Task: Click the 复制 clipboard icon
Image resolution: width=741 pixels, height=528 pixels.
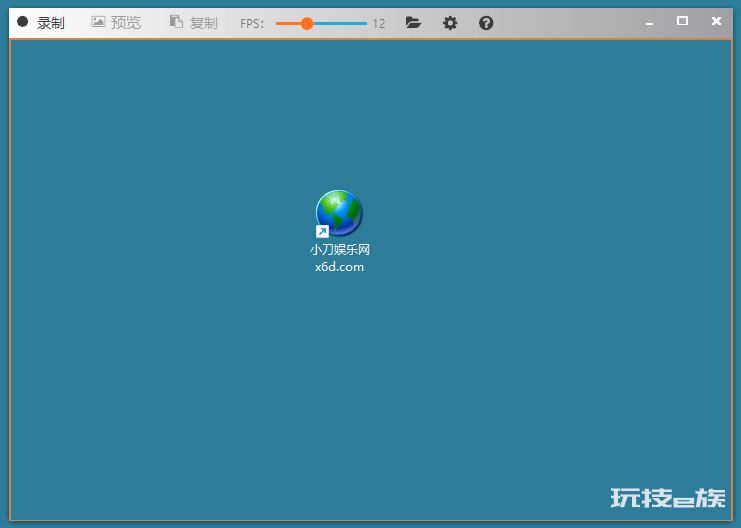Action: pyautogui.click(x=176, y=21)
